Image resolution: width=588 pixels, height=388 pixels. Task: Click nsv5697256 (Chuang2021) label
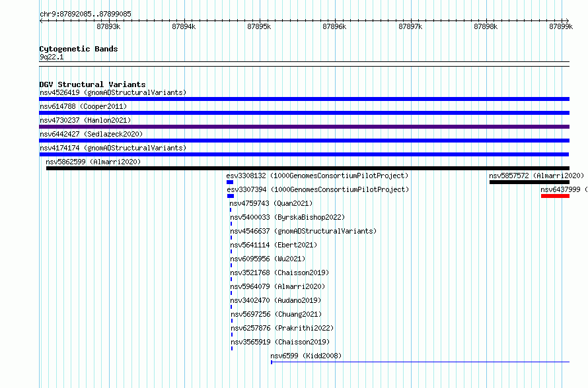point(276,314)
